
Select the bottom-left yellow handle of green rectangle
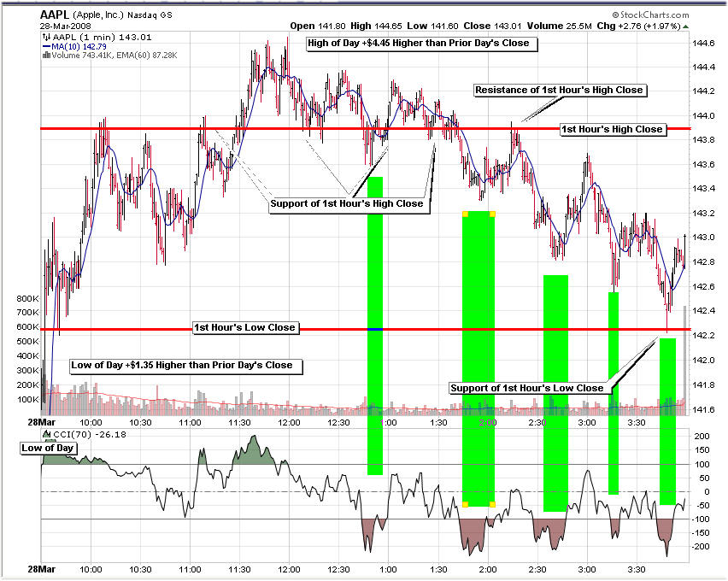pos(465,504)
